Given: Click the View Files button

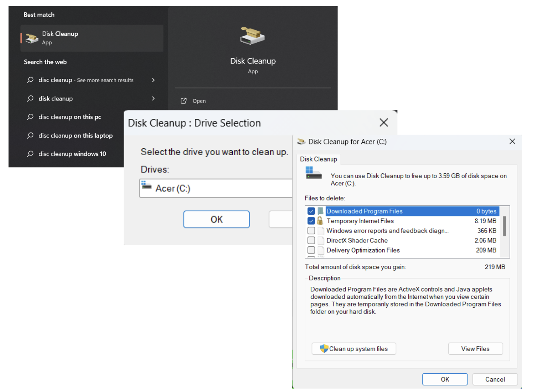Looking at the screenshot, I should pos(475,349).
